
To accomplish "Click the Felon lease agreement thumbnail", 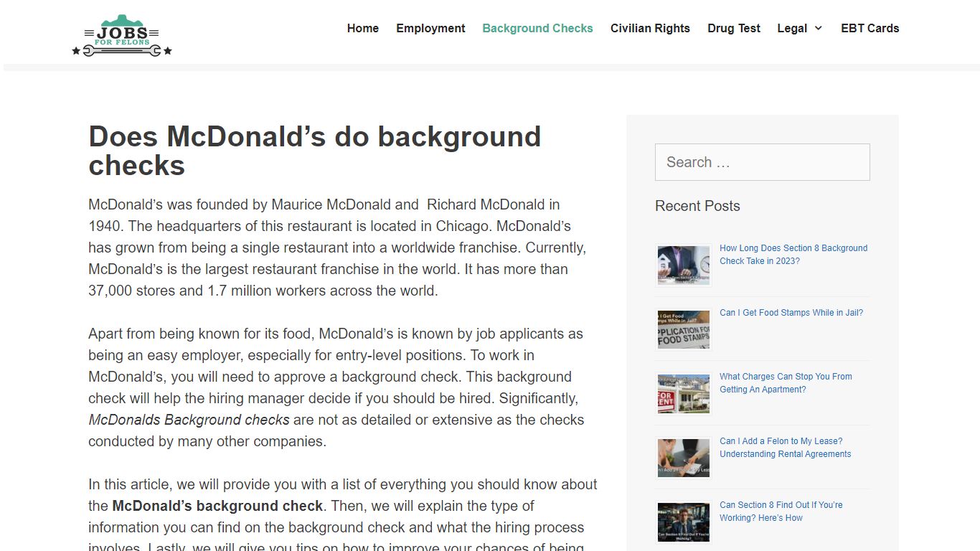I will [x=684, y=458].
